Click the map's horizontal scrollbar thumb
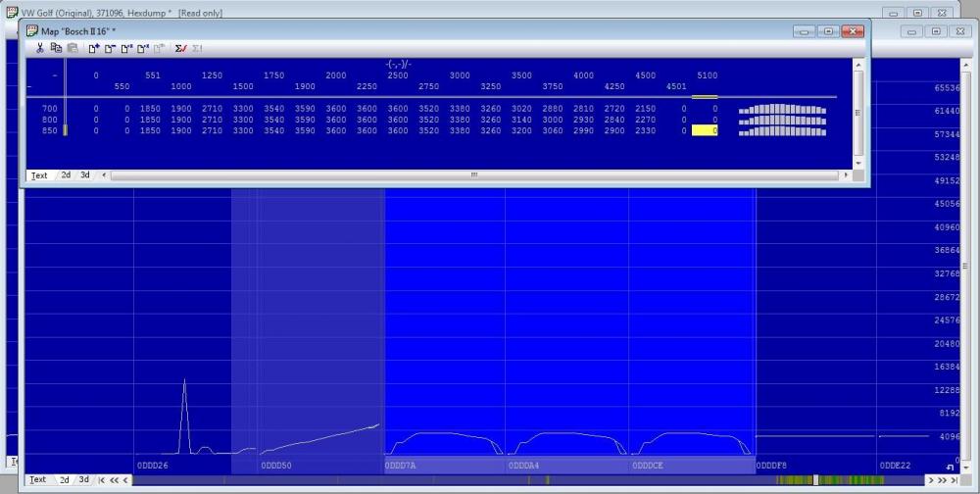Screen dimensions: 980x494 click(x=474, y=175)
